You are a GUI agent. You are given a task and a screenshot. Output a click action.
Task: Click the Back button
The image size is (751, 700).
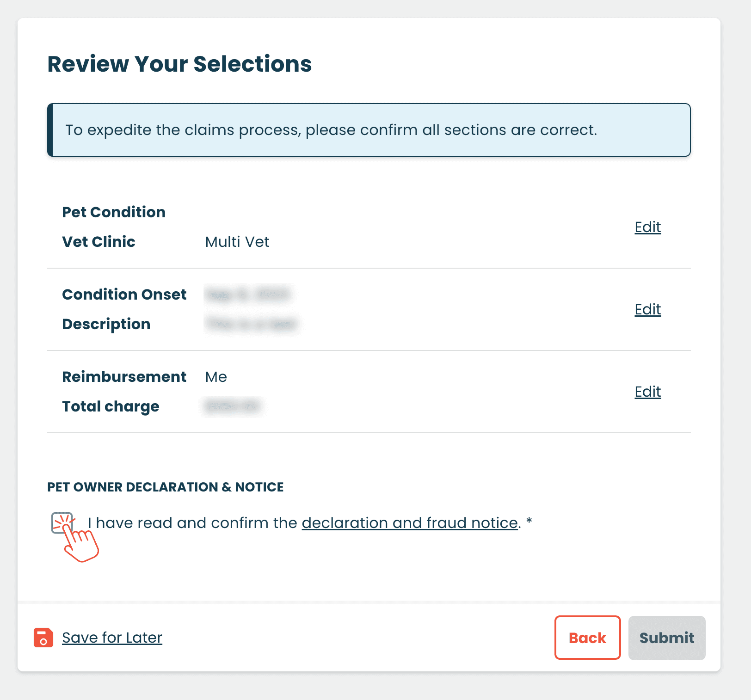pyautogui.click(x=587, y=638)
